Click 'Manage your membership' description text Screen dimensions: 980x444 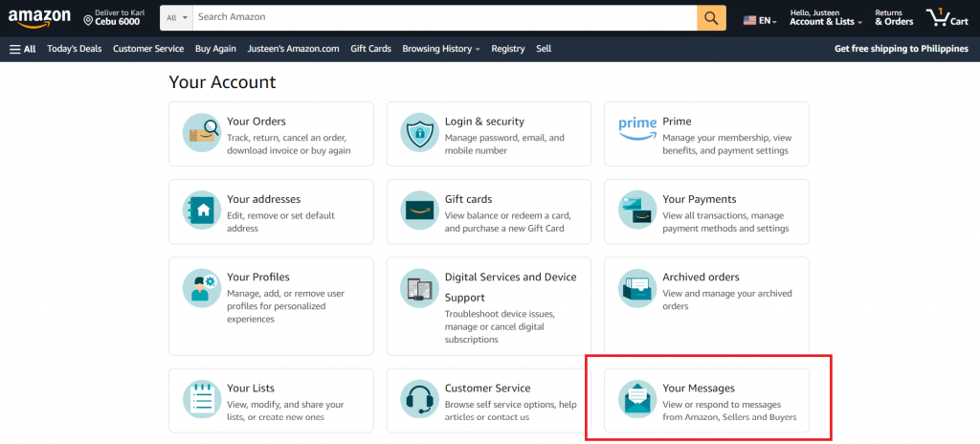click(727, 144)
